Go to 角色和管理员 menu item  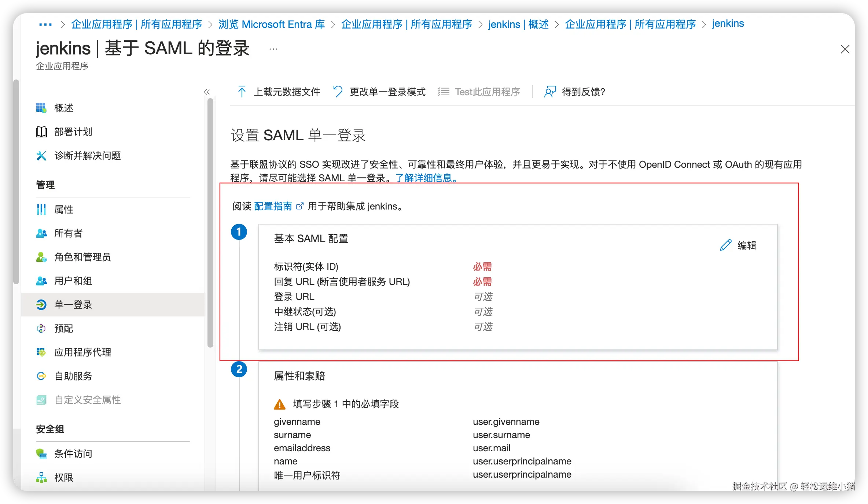(x=82, y=257)
